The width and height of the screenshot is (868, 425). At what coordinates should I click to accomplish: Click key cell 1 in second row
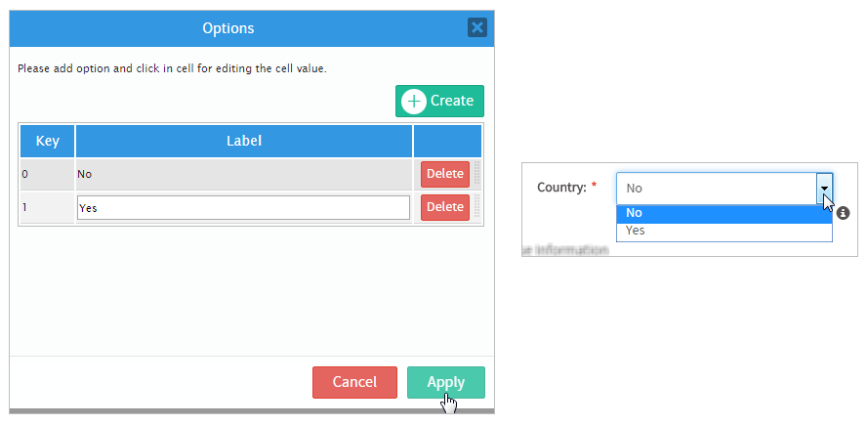(47, 207)
